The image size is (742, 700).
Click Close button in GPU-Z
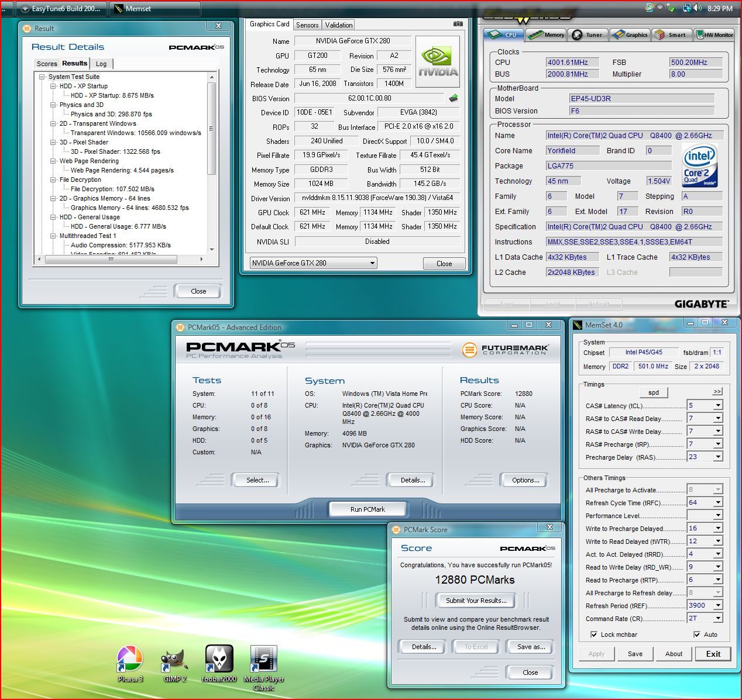click(444, 263)
